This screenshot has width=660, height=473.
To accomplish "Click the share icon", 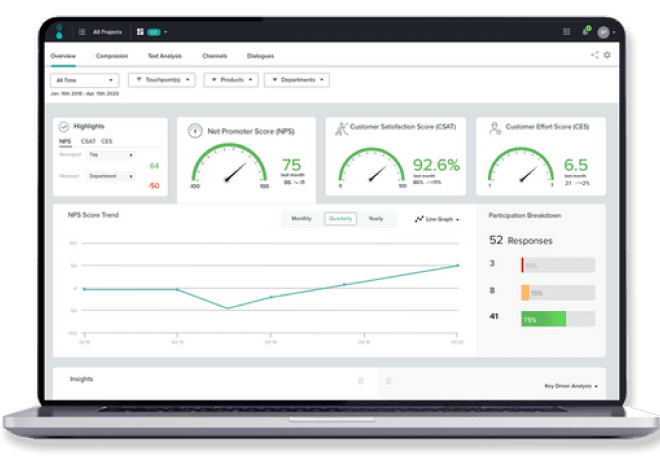I will pos(594,56).
